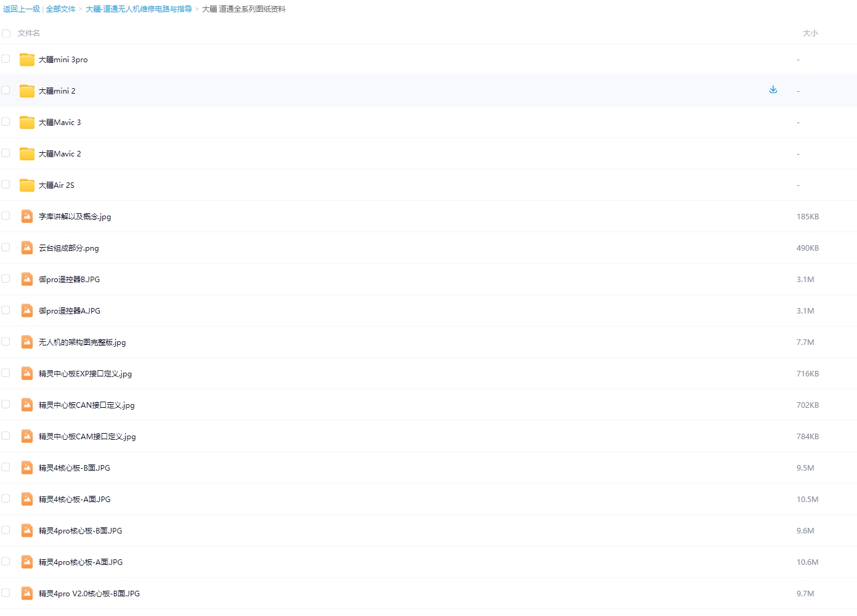Open the 大疆Mavic 2 folder icon

(27, 154)
